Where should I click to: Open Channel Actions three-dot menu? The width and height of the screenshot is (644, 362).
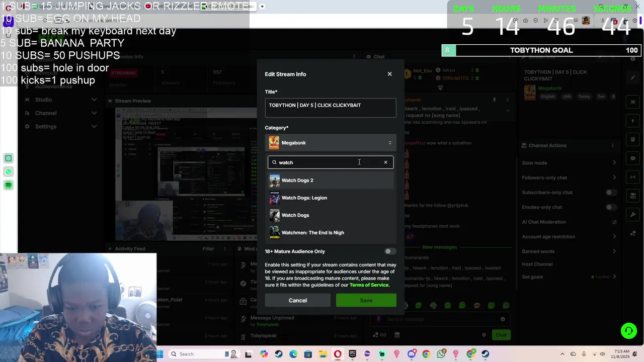pos(612,146)
